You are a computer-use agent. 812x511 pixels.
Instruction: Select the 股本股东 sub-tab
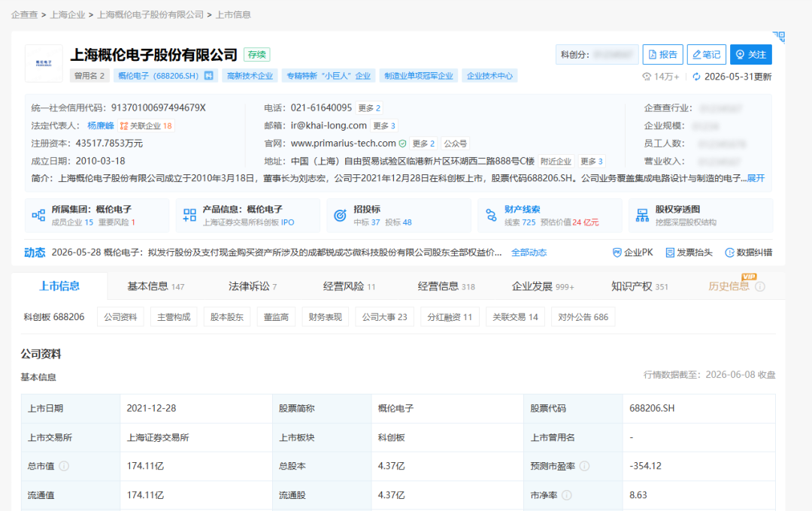point(227,317)
